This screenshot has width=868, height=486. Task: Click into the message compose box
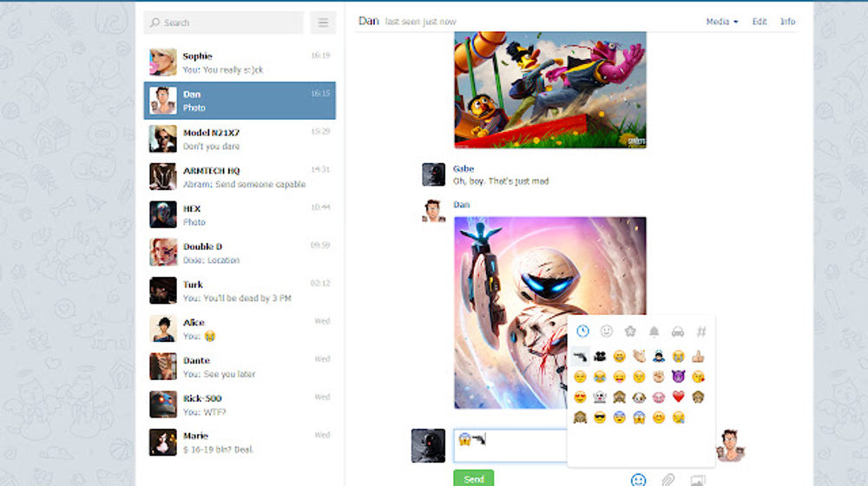point(510,445)
